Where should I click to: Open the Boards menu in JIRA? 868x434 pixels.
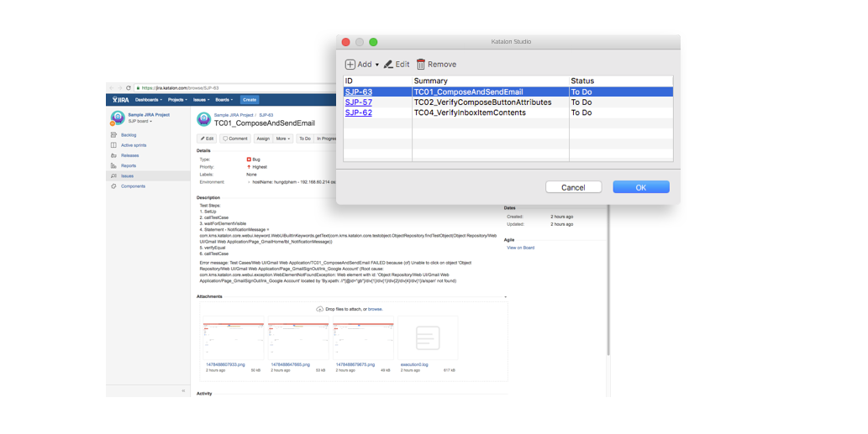click(224, 100)
